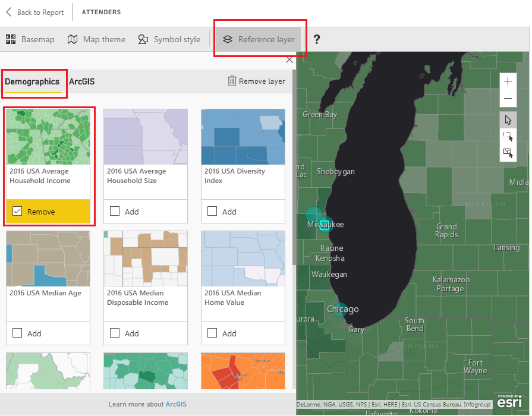Uncheck Remove for Average Household Income

17,212
